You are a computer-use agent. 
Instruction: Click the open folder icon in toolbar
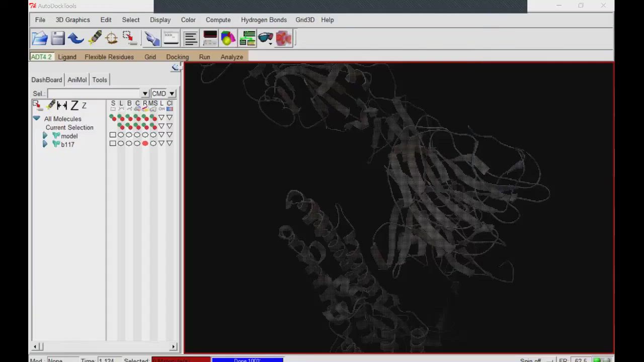point(40,38)
